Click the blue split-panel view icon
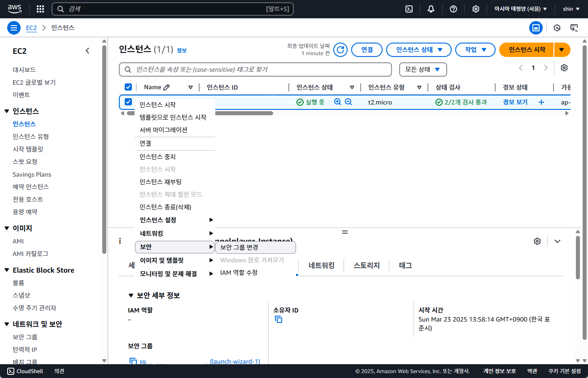The width and height of the screenshot is (588, 378). [x=536, y=28]
